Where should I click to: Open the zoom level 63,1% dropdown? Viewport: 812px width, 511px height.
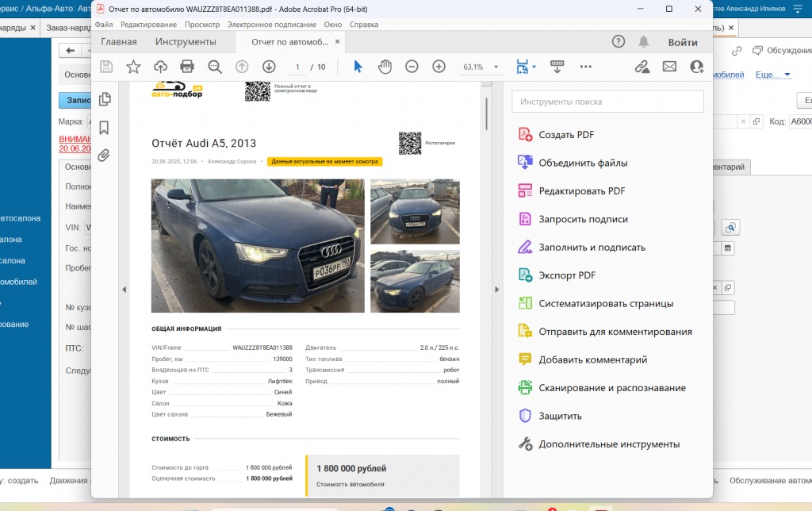pyautogui.click(x=496, y=67)
